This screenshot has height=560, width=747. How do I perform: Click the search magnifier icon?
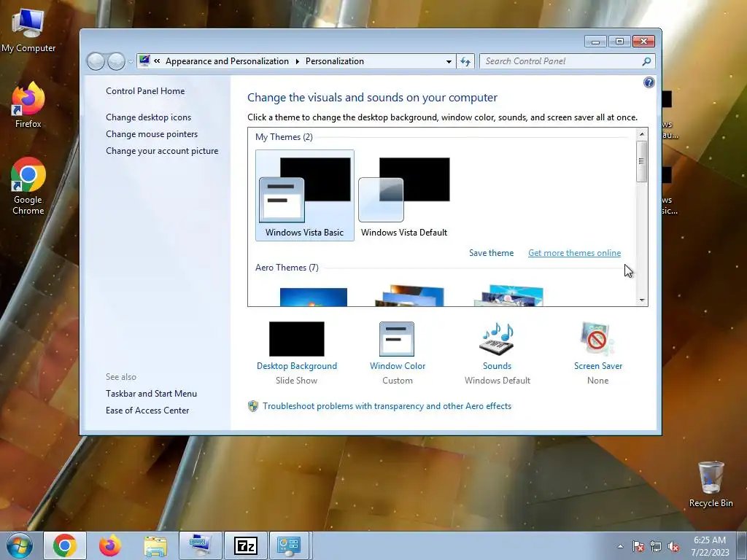point(646,61)
